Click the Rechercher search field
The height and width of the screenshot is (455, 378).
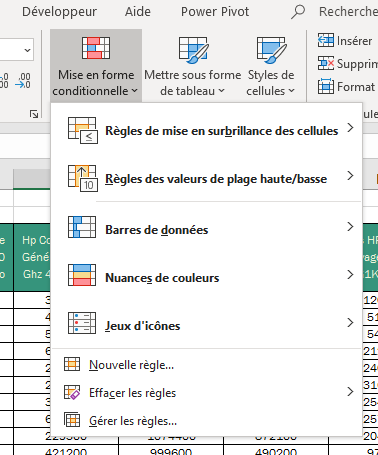[x=348, y=12]
